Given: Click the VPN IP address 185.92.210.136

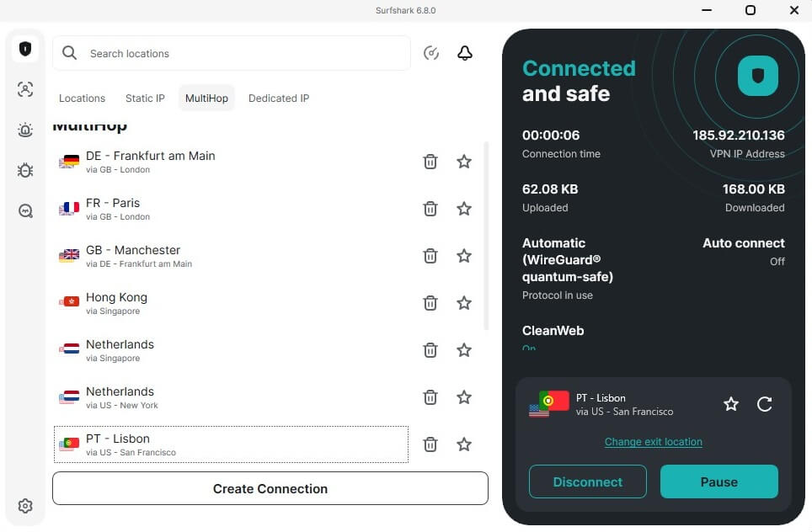Looking at the screenshot, I should point(739,135).
